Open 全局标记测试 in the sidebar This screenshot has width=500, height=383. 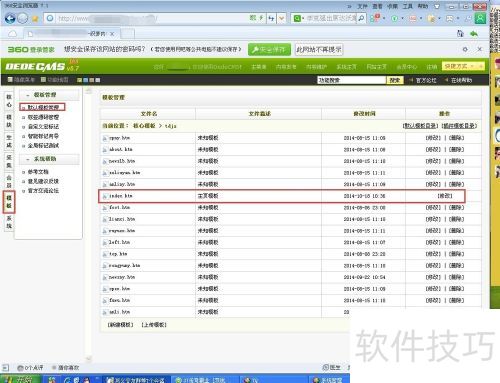pos(43,145)
